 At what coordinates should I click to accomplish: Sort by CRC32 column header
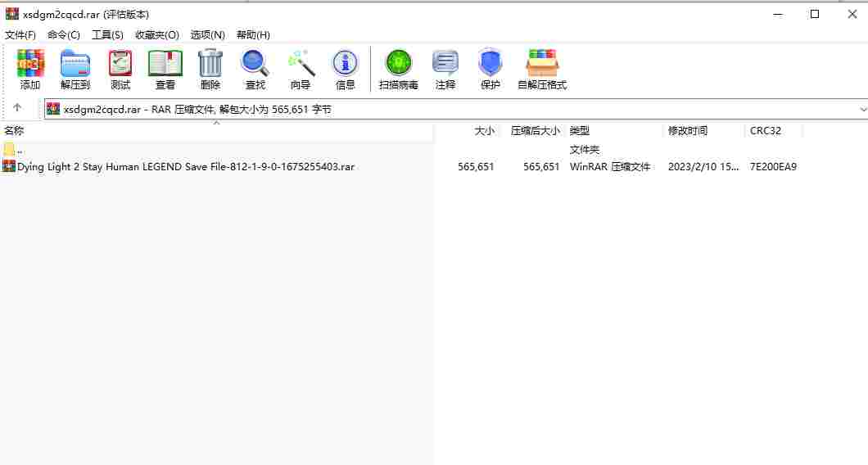click(765, 131)
